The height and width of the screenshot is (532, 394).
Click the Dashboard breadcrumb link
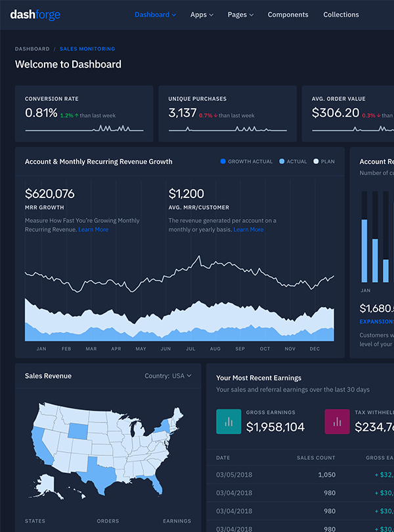32,49
